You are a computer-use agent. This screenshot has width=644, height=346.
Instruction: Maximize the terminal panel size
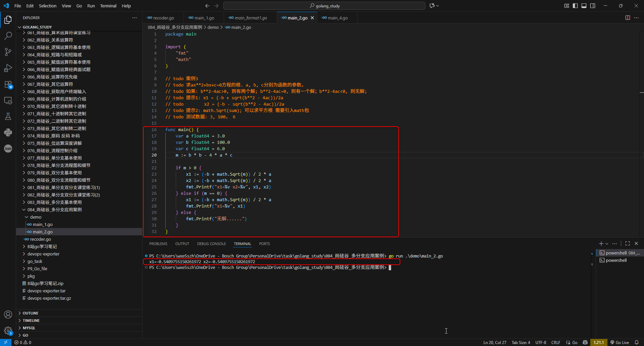(628, 244)
